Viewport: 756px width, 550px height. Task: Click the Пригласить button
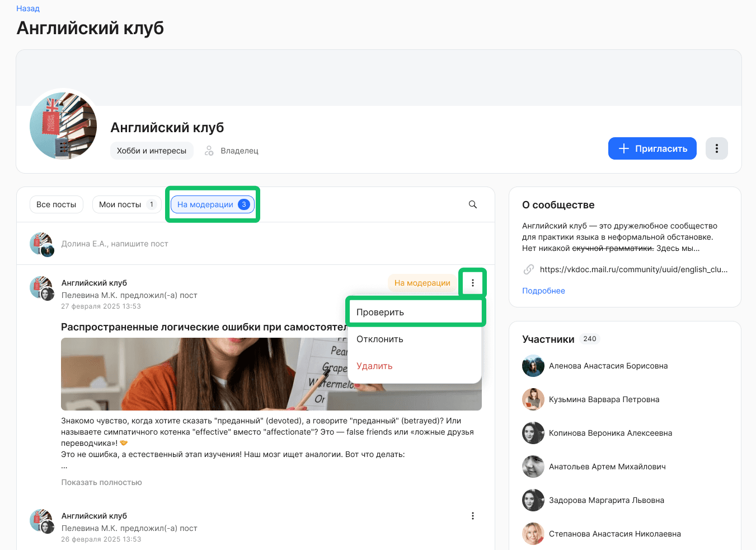(652, 148)
